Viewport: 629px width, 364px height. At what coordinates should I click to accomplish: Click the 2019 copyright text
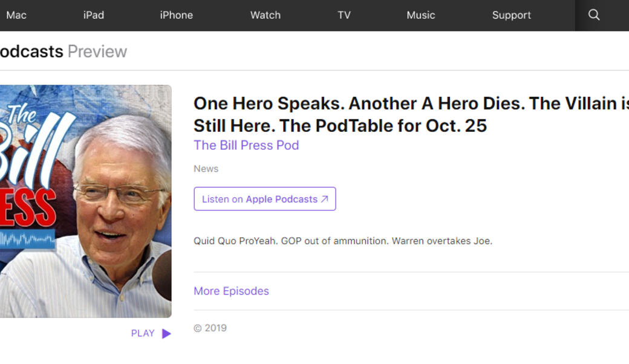click(x=210, y=328)
